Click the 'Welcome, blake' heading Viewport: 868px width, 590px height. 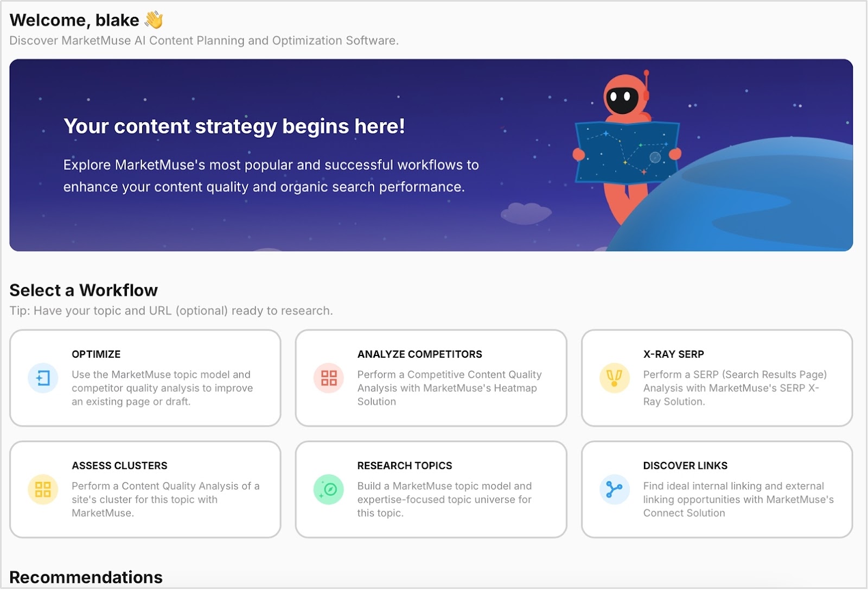point(74,20)
